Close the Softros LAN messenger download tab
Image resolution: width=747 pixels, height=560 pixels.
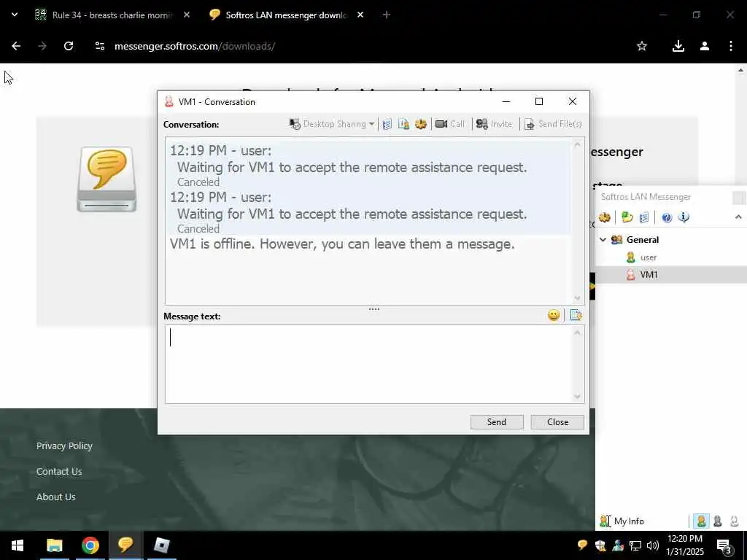click(360, 15)
